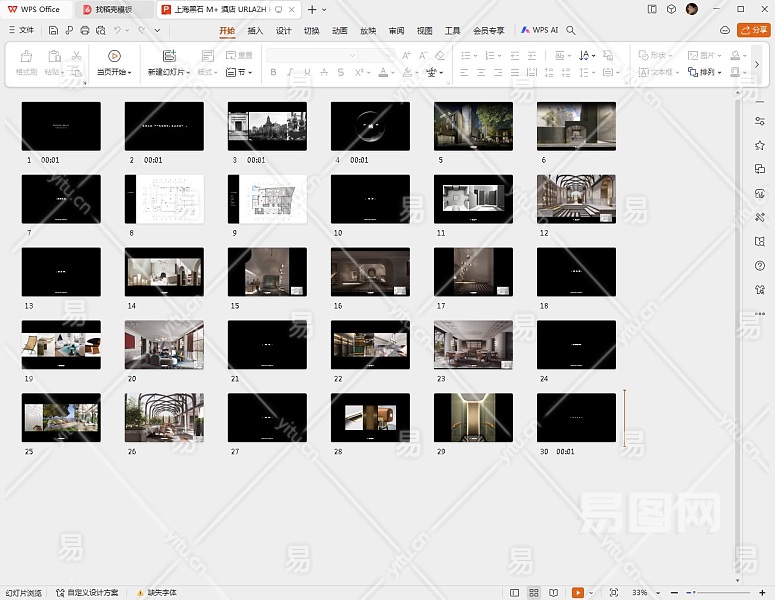775x600 pixels.
Task: Expand the 当页开始 dropdown arrow
Action: [129, 72]
